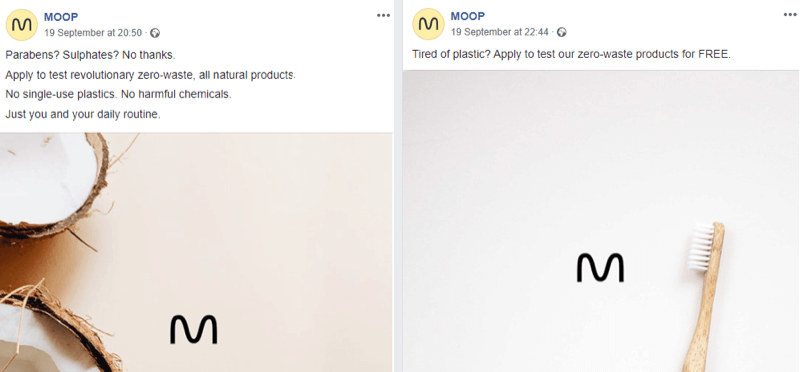Image resolution: width=800 pixels, height=372 pixels.
Task: Click the black M logo beside the toothbrush
Action: coord(600,267)
